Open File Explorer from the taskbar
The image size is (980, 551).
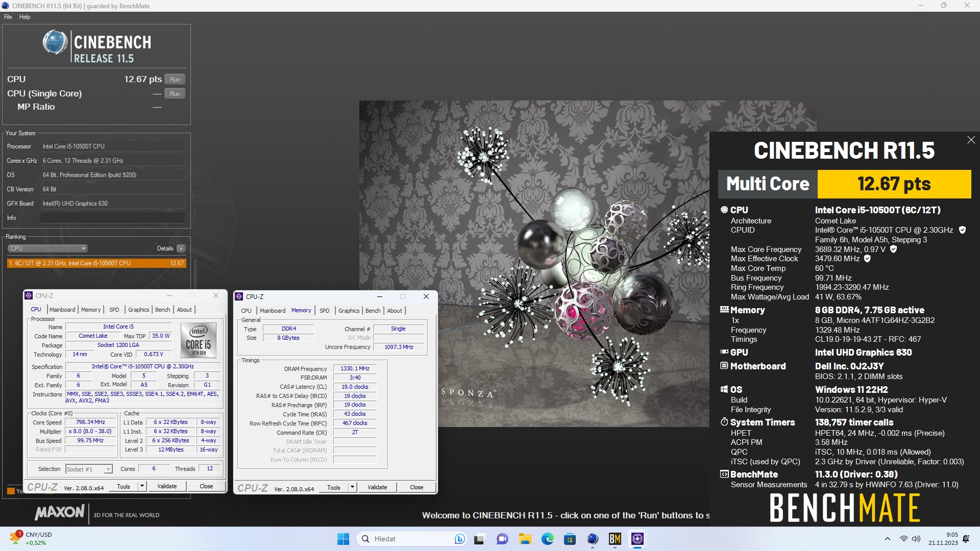pos(525,539)
